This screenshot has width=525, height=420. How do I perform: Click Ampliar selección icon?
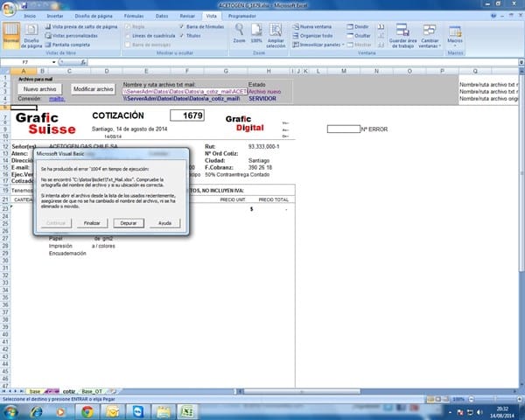click(276, 35)
